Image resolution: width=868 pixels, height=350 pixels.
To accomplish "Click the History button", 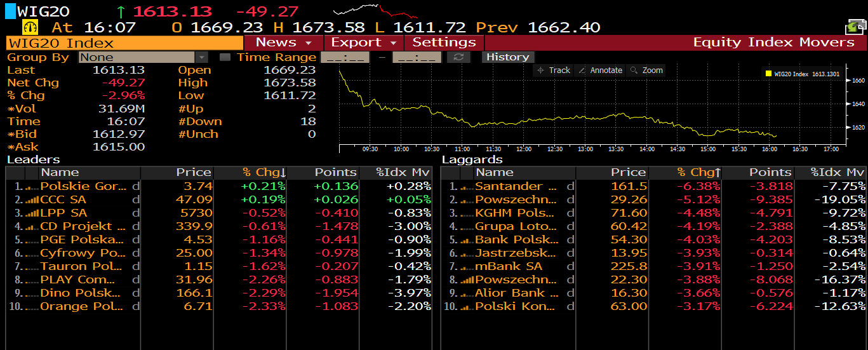I will (508, 57).
